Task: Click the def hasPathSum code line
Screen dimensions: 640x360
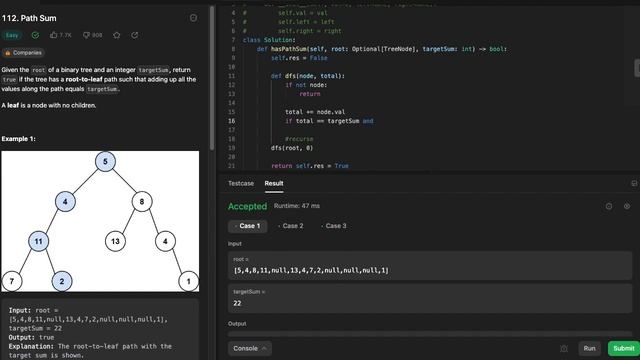Action: pyautogui.click(x=382, y=49)
